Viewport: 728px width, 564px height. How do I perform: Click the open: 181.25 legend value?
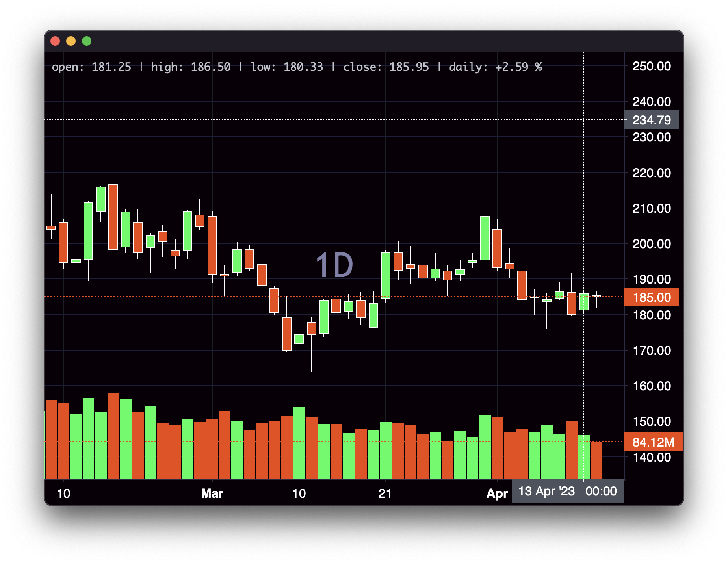point(91,67)
